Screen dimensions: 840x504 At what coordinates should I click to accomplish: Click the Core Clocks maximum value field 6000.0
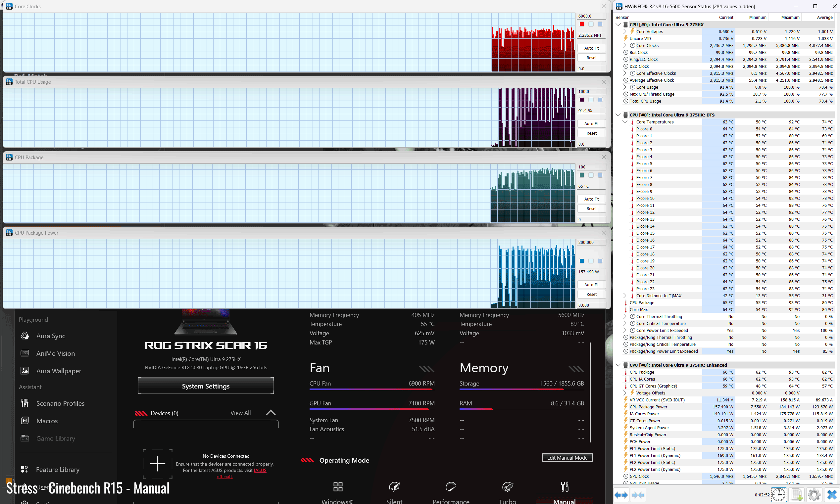pyautogui.click(x=592, y=16)
